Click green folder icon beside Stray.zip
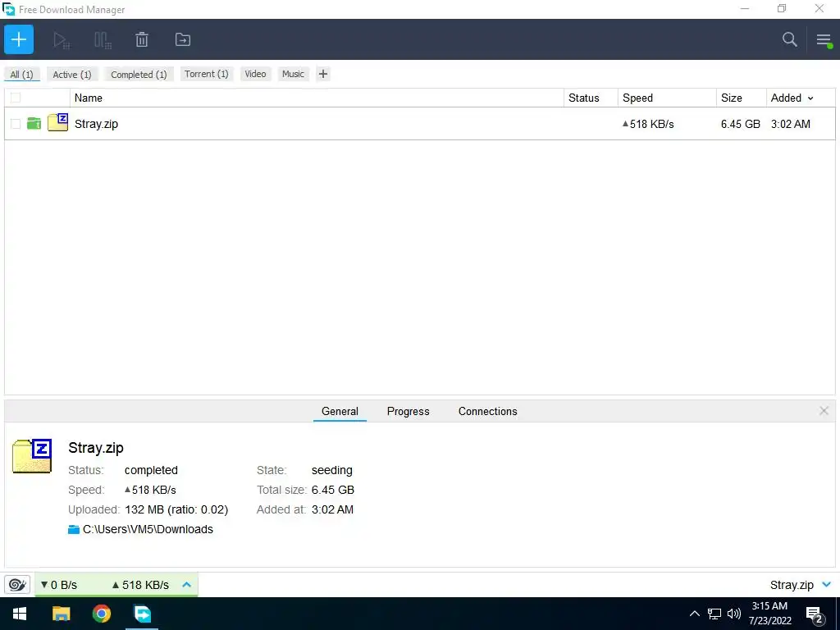The image size is (840, 630). coord(34,124)
